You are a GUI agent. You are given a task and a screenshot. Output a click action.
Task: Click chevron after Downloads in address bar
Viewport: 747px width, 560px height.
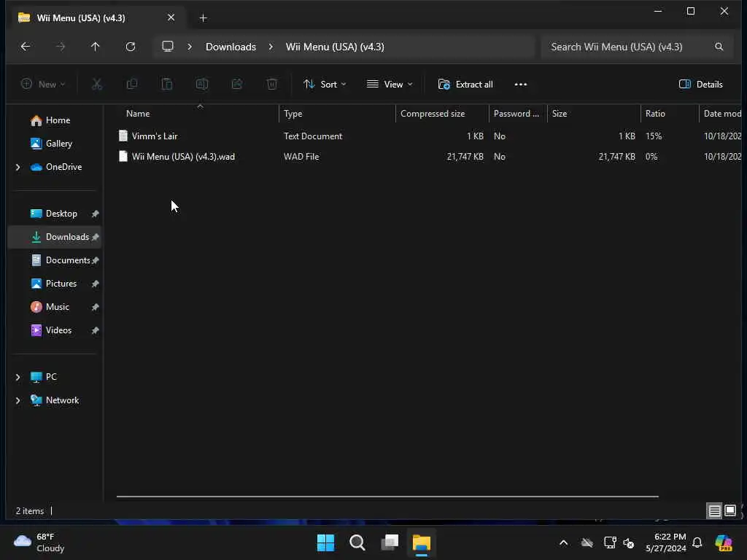(x=271, y=47)
